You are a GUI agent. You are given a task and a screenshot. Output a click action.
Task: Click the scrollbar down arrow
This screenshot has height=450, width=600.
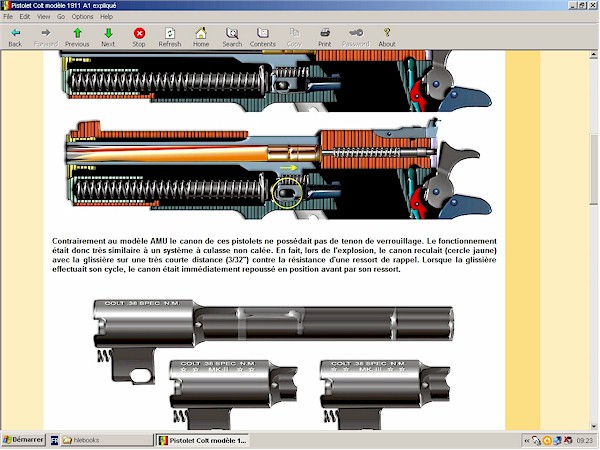click(x=593, y=426)
